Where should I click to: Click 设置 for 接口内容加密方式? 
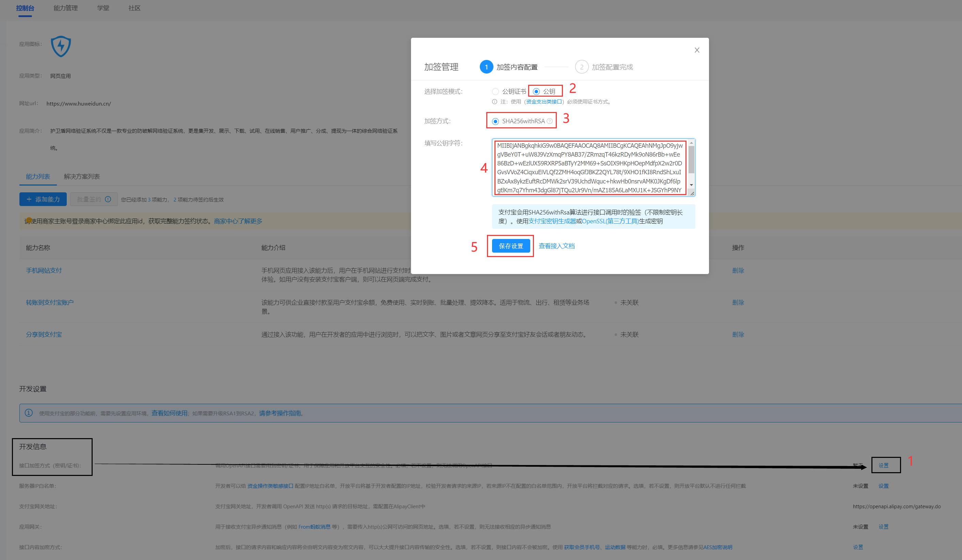858,547
